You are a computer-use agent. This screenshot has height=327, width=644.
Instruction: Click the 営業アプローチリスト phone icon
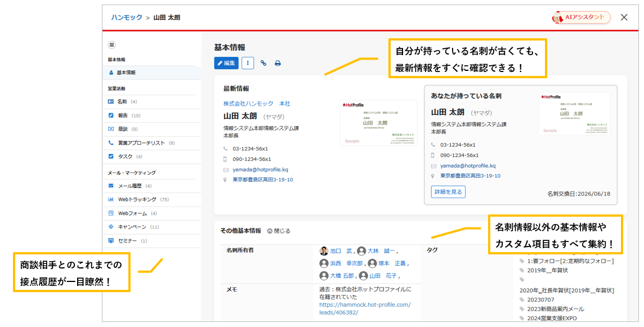tap(110, 143)
